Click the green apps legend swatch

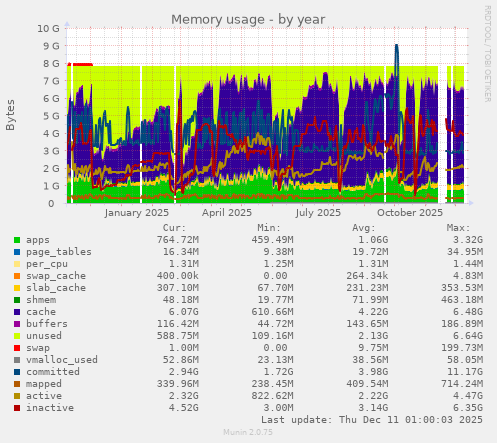(17, 240)
